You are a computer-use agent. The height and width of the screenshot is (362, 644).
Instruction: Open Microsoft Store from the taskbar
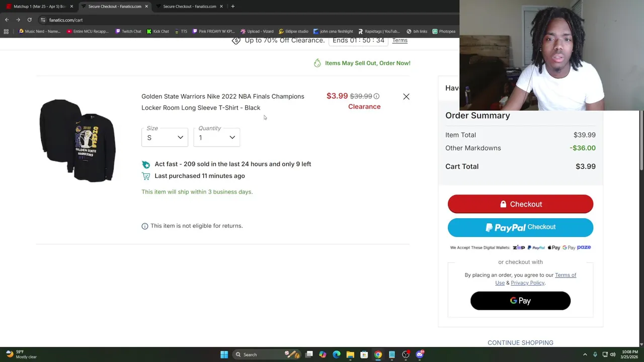(364, 354)
